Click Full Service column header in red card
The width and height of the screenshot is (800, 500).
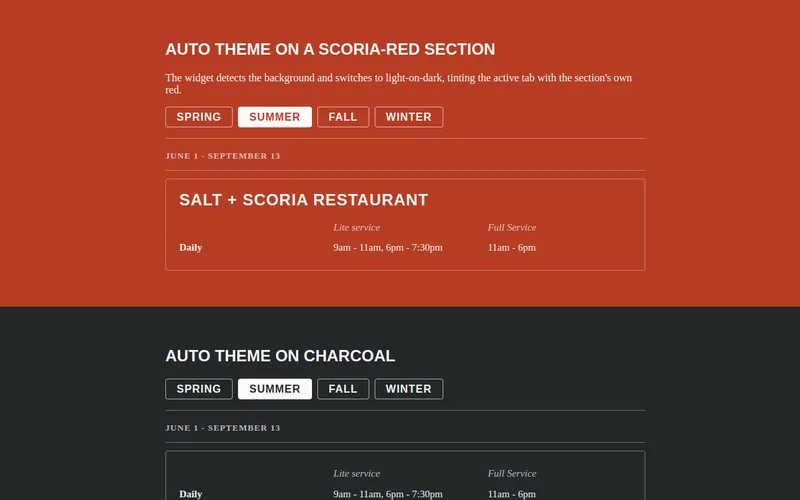point(512,228)
